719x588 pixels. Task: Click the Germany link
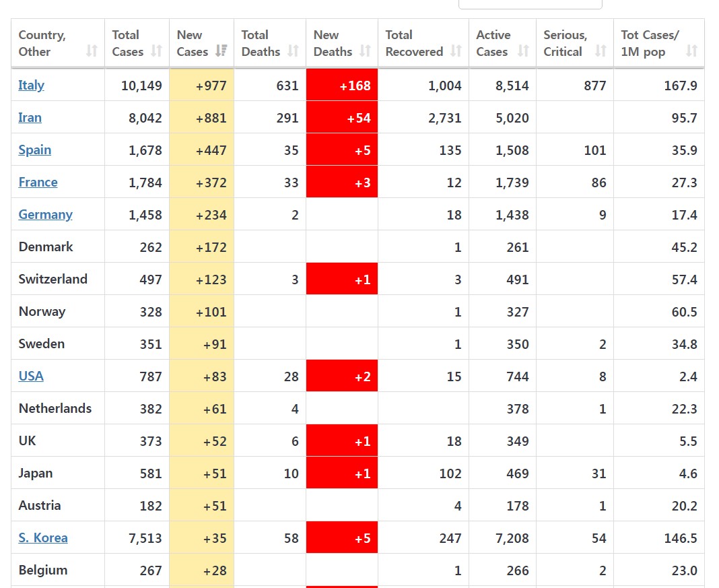pos(46,214)
